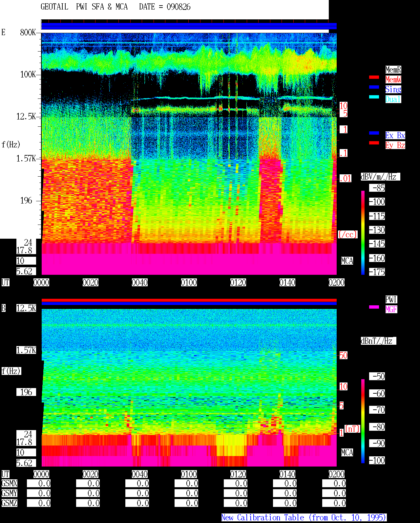Click the New Calibration Table link

(304, 518)
